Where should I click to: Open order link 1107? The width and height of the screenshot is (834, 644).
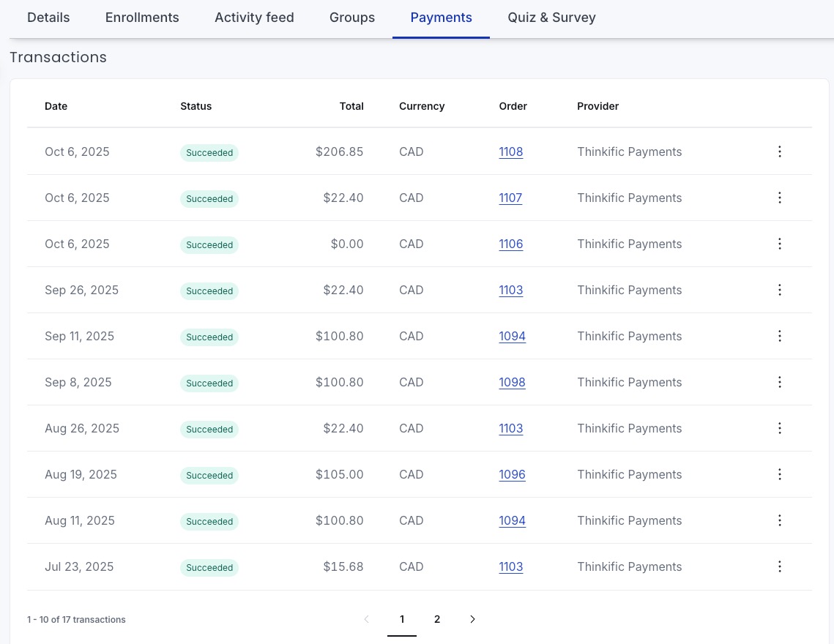510,198
